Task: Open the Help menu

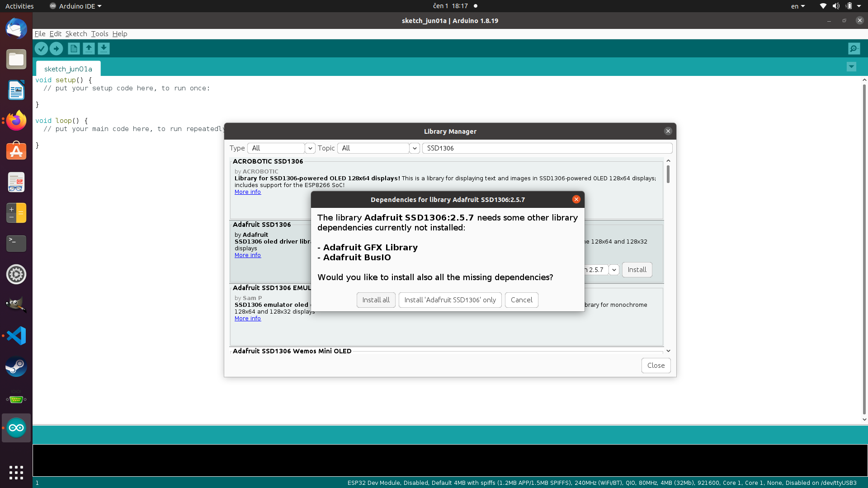Action: [120, 34]
